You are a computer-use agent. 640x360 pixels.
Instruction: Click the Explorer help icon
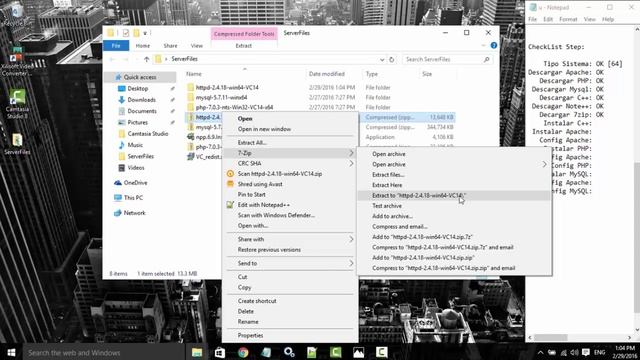click(493, 46)
